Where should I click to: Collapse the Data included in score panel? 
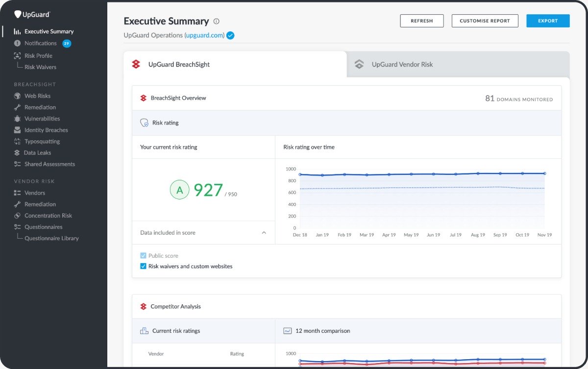(264, 232)
